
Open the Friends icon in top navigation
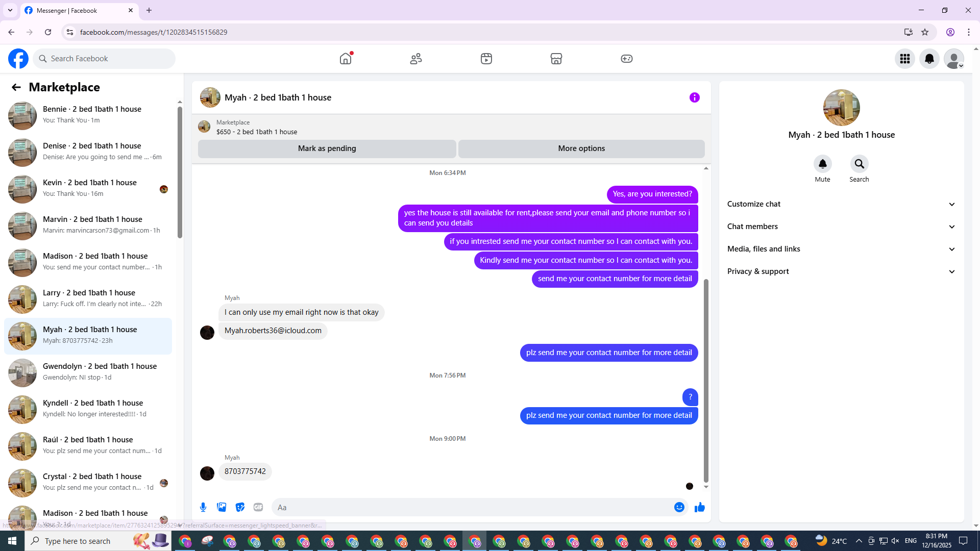[x=416, y=59]
